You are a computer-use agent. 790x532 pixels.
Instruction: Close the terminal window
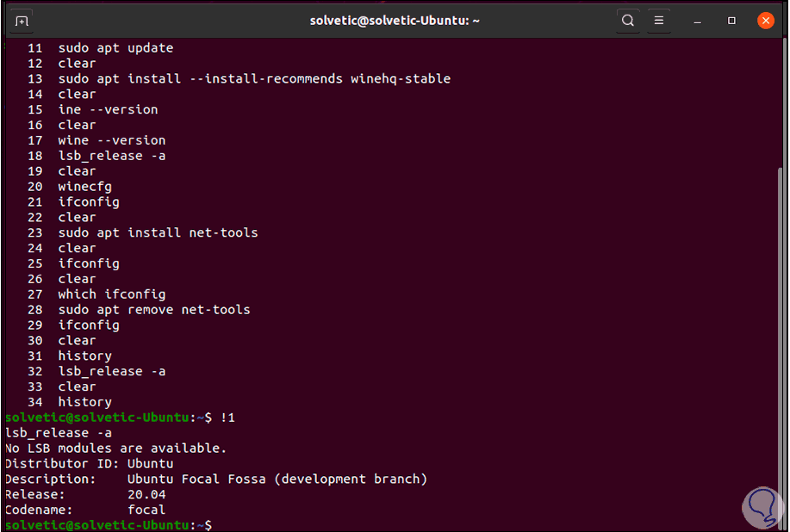(x=765, y=21)
